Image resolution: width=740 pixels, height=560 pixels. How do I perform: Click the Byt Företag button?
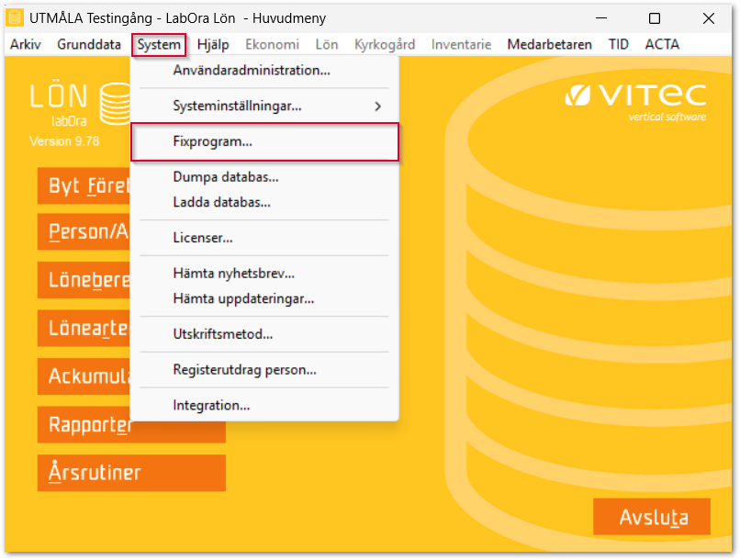click(x=84, y=185)
